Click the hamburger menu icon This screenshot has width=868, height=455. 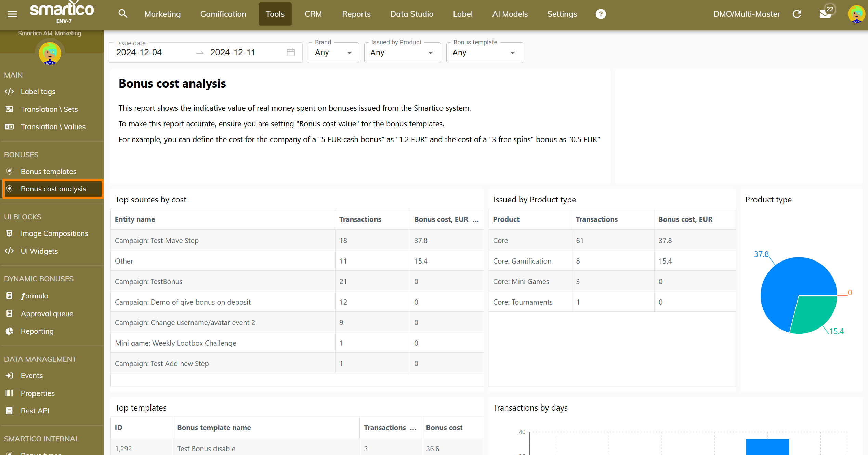pyautogui.click(x=12, y=14)
